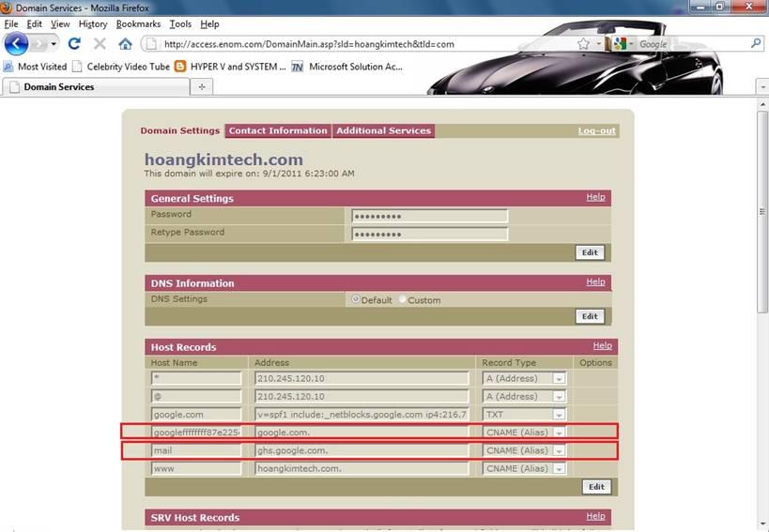Click the page icon in address bar

152,44
